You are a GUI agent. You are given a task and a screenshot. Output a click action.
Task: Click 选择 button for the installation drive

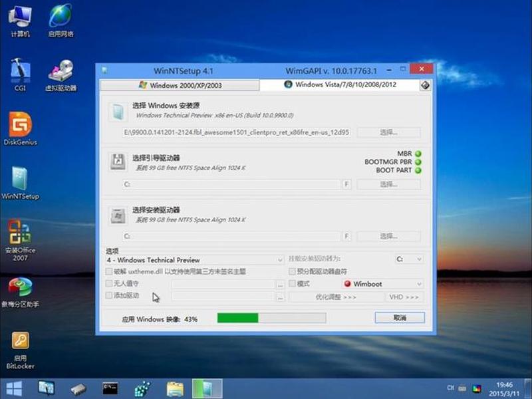389,236
